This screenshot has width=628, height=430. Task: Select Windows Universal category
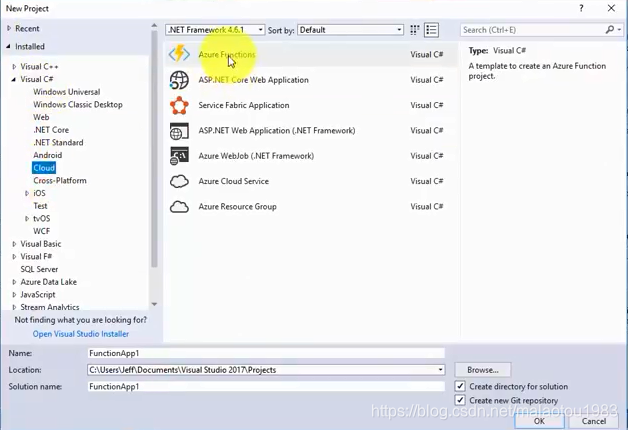pyautogui.click(x=66, y=92)
